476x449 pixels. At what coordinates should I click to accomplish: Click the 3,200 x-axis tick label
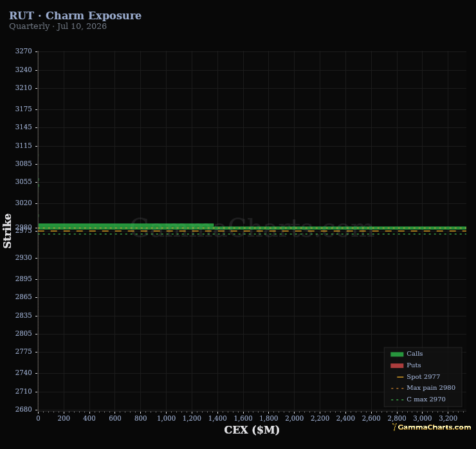pyautogui.click(x=448, y=418)
